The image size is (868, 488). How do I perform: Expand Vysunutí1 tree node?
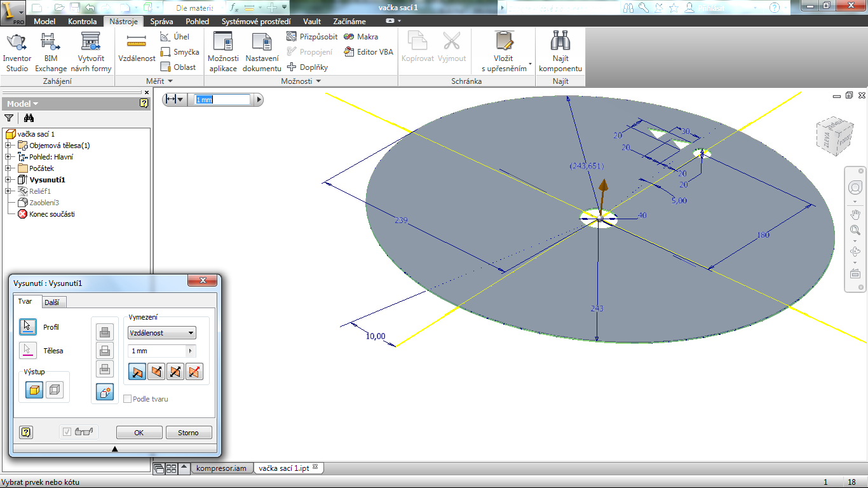pos(8,180)
